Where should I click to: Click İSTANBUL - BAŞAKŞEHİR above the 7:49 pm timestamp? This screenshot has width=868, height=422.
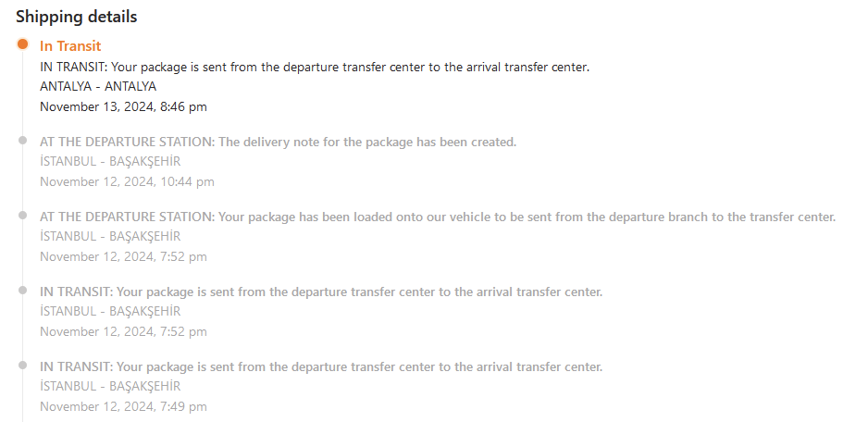(110, 386)
